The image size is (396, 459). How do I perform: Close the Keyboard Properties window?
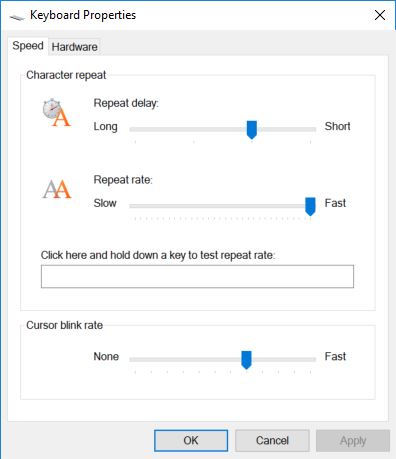[x=380, y=15]
